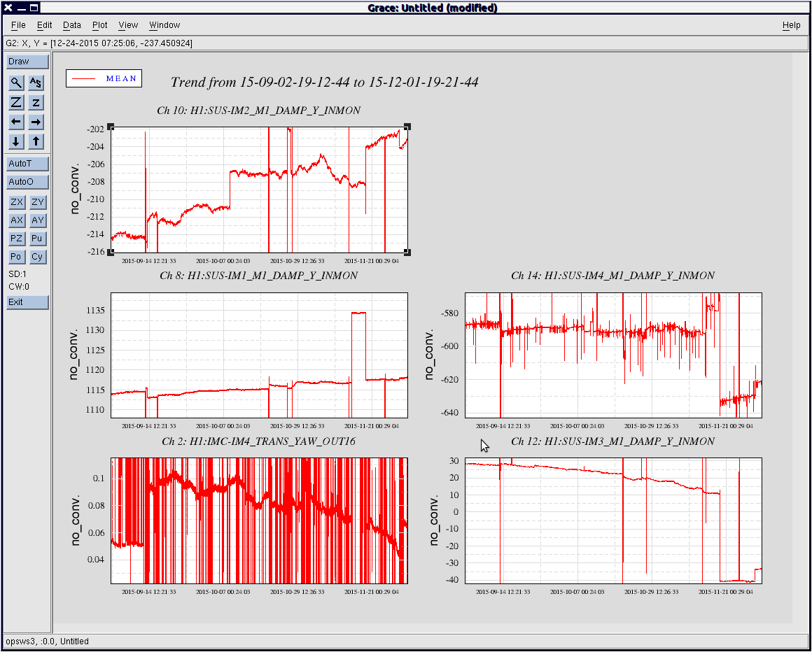This screenshot has width=812, height=652.
Task: Click the CW:0 status label
Action: click(19, 287)
